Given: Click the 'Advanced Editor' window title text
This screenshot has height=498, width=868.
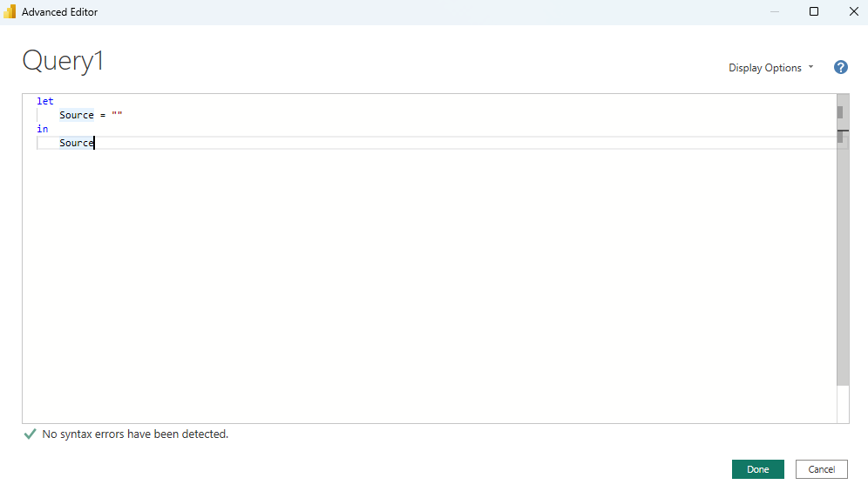Looking at the screenshot, I should point(59,12).
